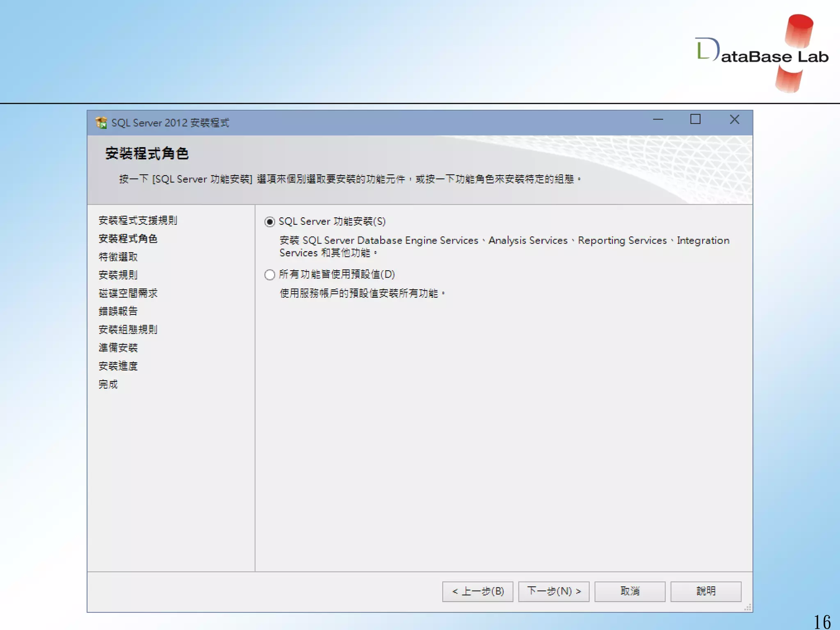
Task: Click the 安裝程式角色 step in the sidebar
Action: (128, 239)
